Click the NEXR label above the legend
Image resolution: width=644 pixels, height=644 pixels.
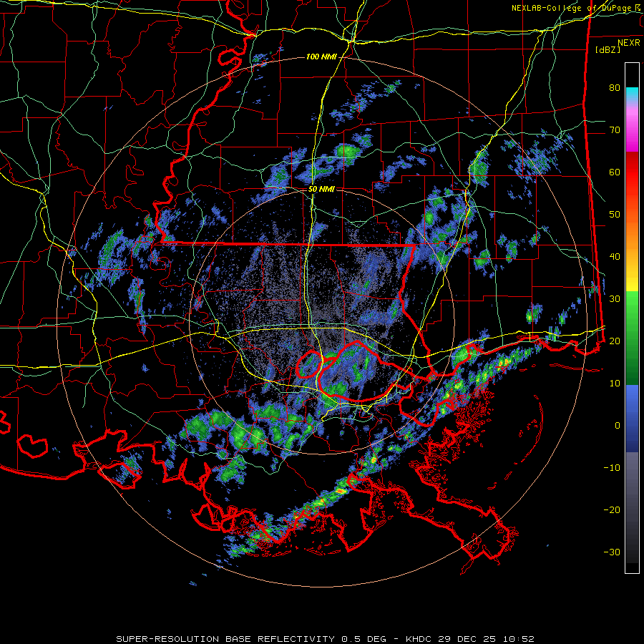(629, 42)
